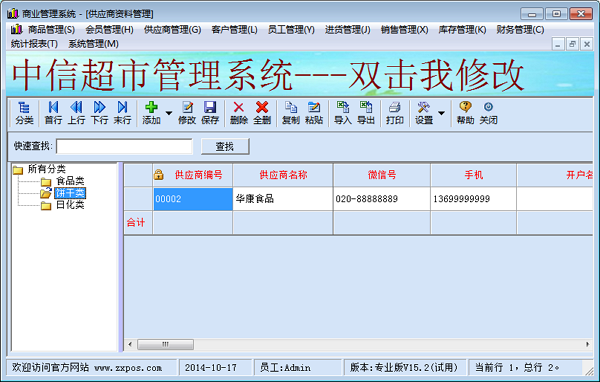600x382 pixels.
Task: Open the 统计报表(T) menu
Action: [34, 44]
